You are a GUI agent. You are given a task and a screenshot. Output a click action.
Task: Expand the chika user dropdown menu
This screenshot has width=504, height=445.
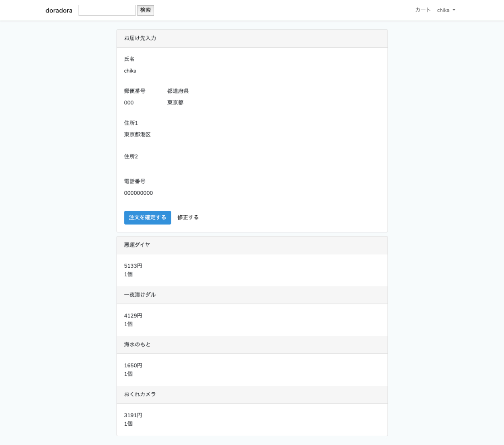pyautogui.click(x=446, y=10)
